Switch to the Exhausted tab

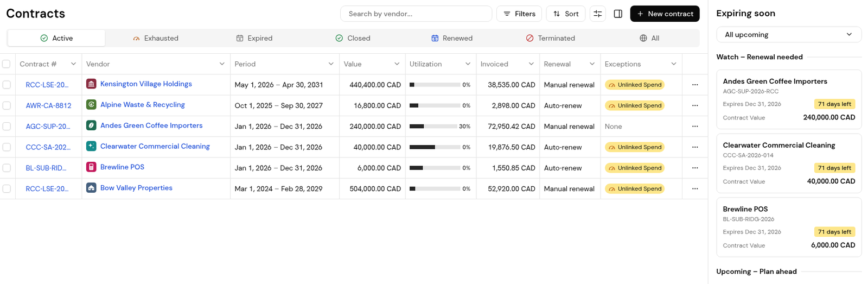click(155, 38)
